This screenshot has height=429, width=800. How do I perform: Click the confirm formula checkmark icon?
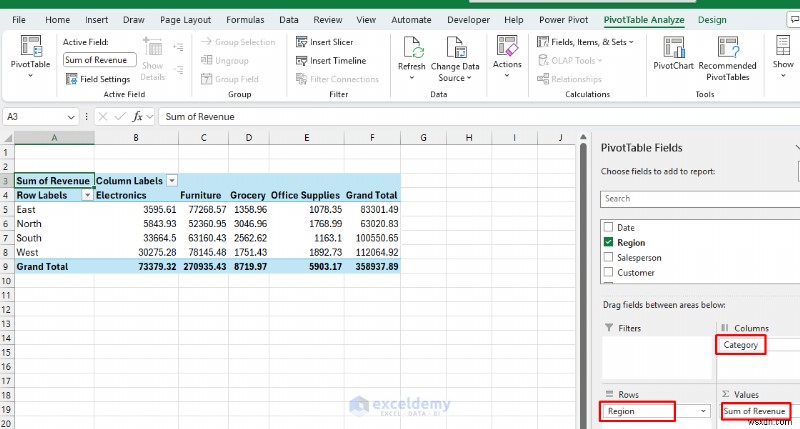click(120, 117)
